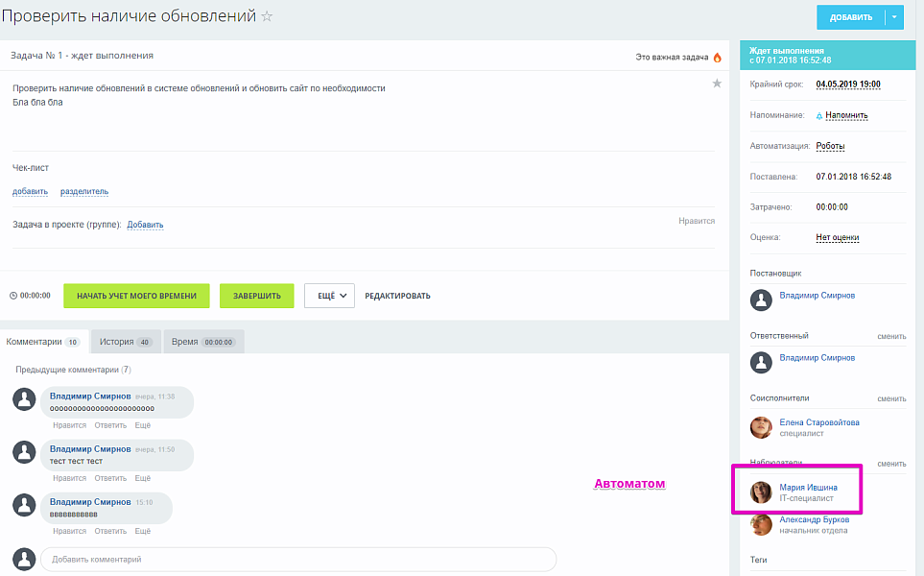Image resolution: width=924 pixels, height=576 pixels.
Task: Click the blue Добавить button
Action: pos(851,17)
